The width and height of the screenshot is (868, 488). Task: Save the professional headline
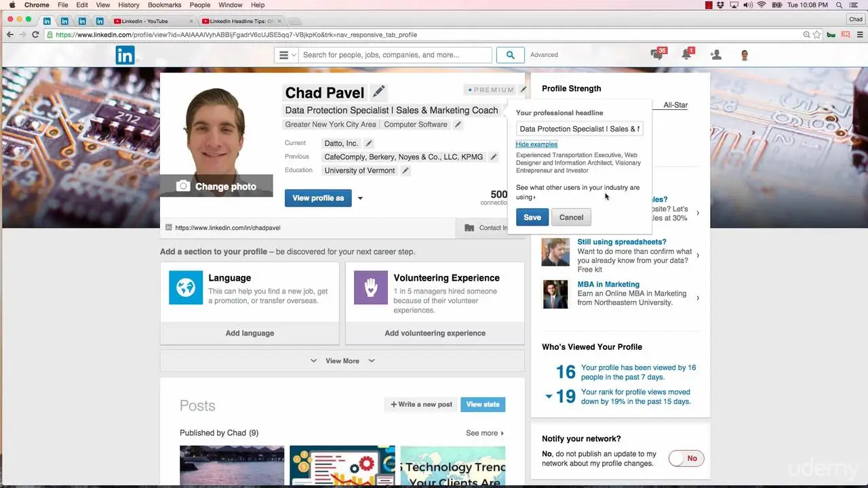532,217
